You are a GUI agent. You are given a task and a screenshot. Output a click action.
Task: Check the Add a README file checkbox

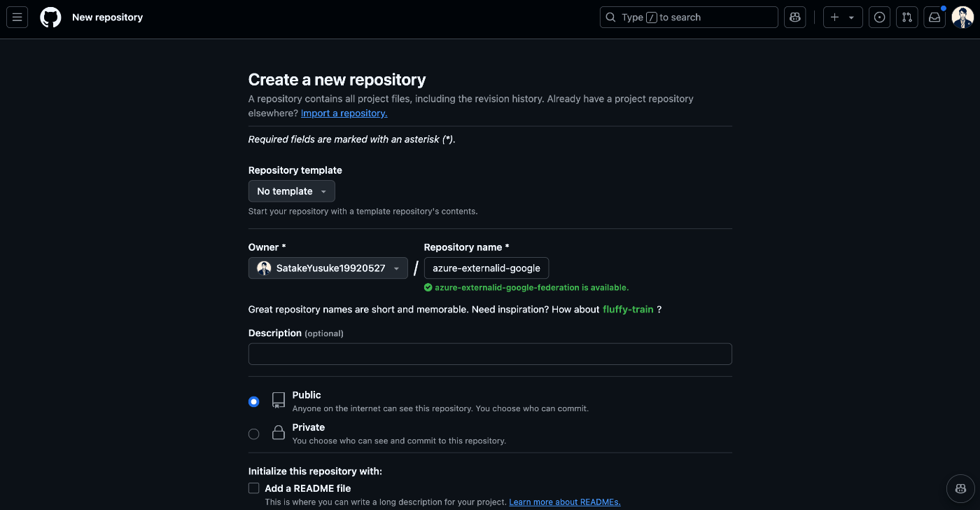coord(254,488)
